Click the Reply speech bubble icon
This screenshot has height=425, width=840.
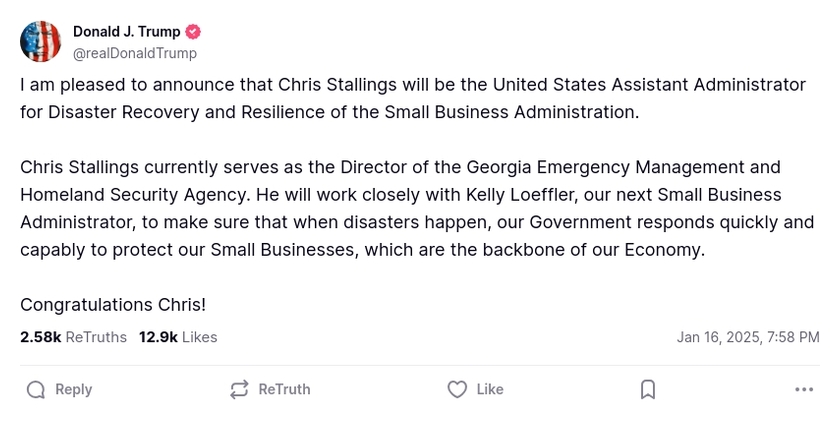point(36,389)
